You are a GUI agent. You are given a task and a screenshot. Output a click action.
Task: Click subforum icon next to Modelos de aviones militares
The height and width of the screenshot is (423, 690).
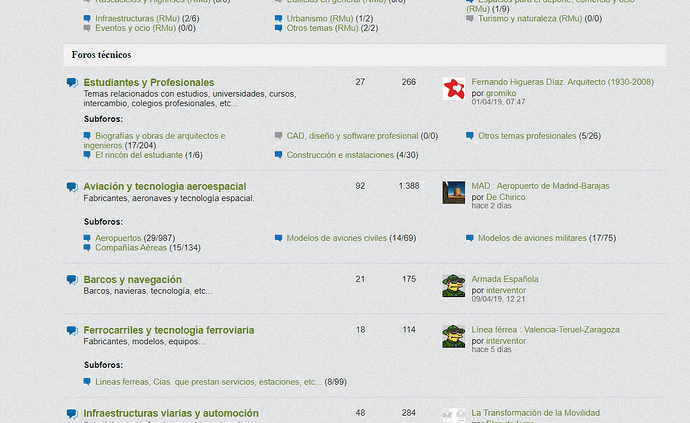tap(470, 238)
